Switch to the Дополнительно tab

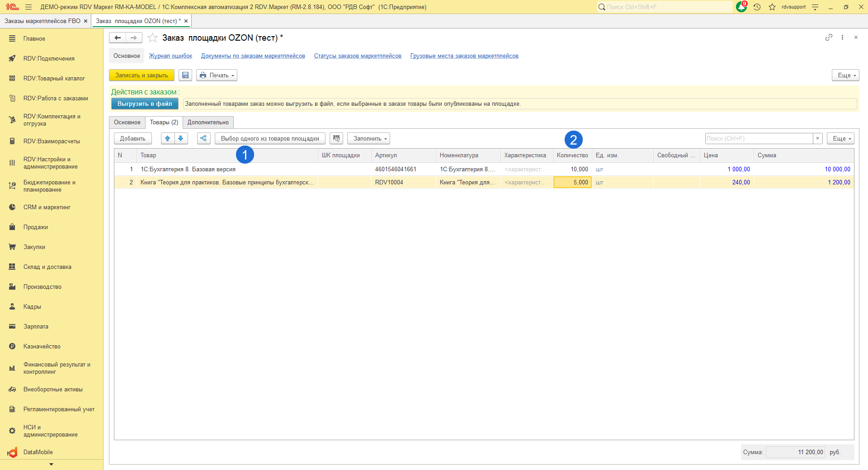pos(208,122)
